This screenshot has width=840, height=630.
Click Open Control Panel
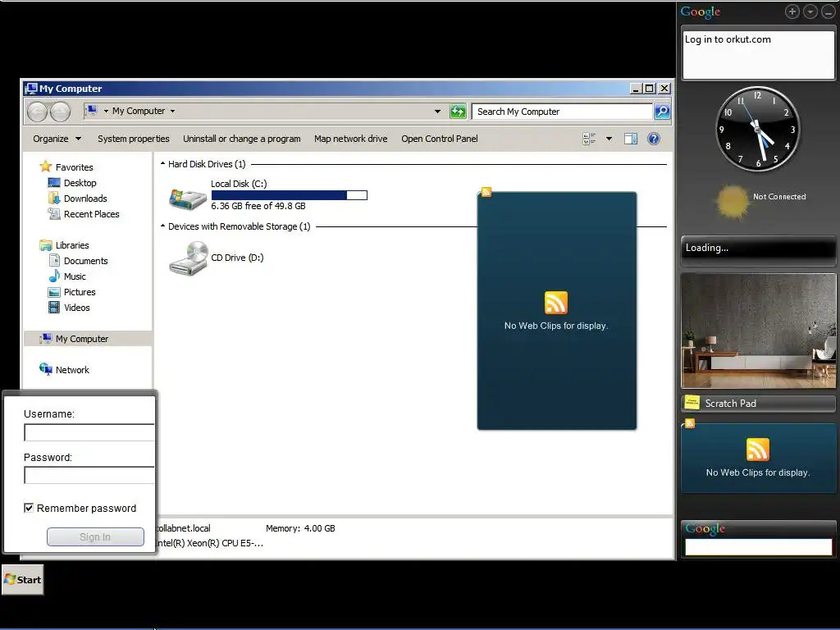(x=440, y=139)
